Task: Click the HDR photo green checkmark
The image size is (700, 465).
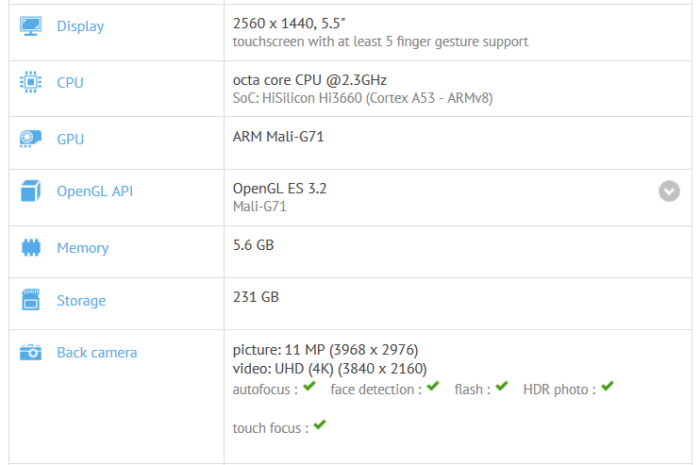Action: [x=607, y=387]
